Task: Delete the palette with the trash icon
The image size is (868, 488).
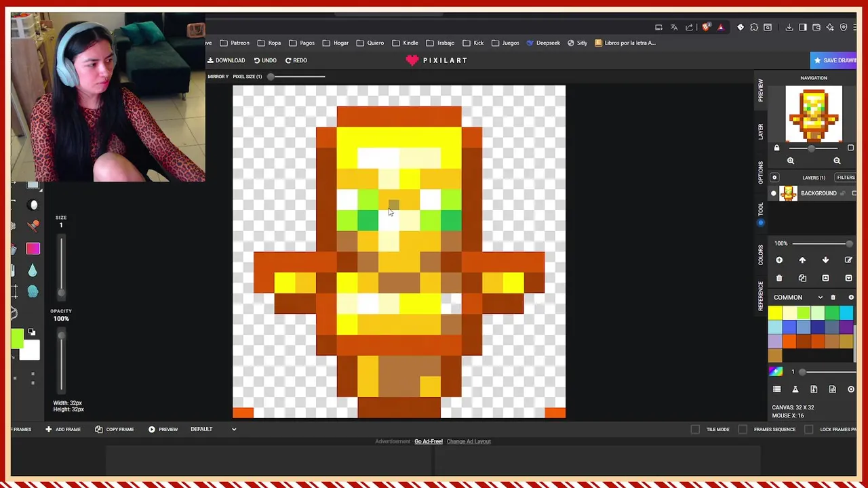Action: point(833,298)
